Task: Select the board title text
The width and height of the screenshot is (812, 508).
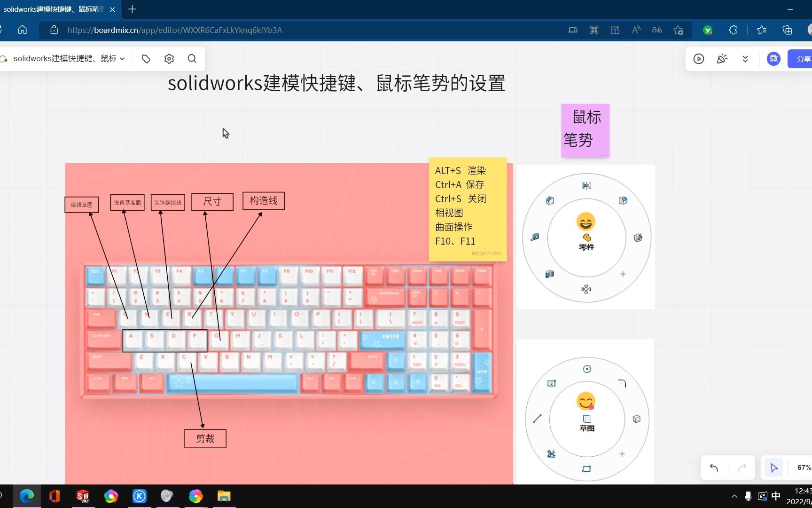Action: [x=336, y=83]
